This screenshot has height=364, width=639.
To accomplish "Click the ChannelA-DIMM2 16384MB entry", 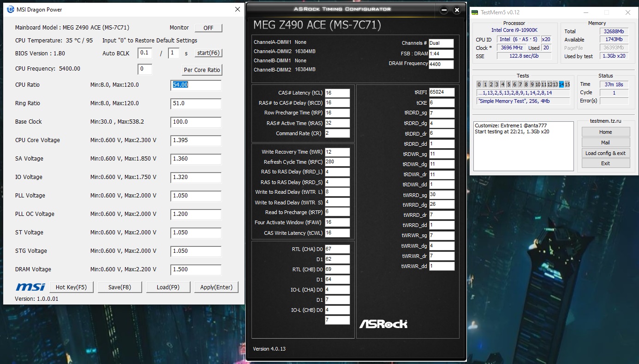I will tap(285, 52).
